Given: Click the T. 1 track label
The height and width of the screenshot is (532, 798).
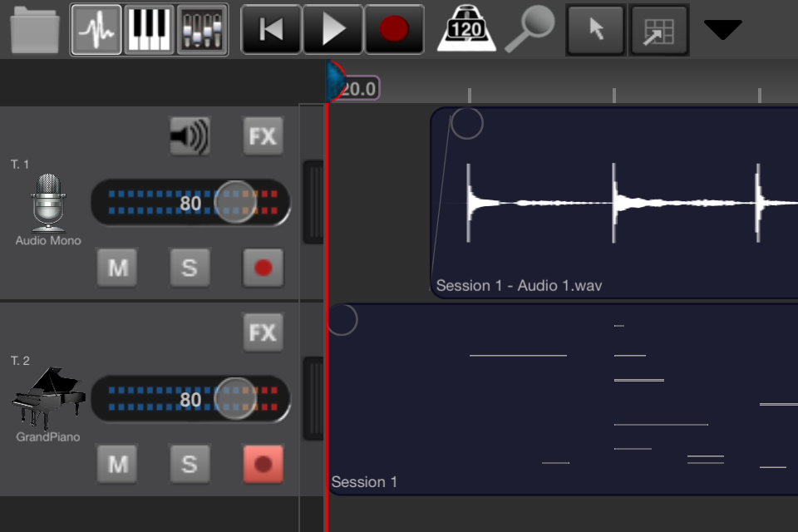Looking at the screenshot, I should 20,164.
